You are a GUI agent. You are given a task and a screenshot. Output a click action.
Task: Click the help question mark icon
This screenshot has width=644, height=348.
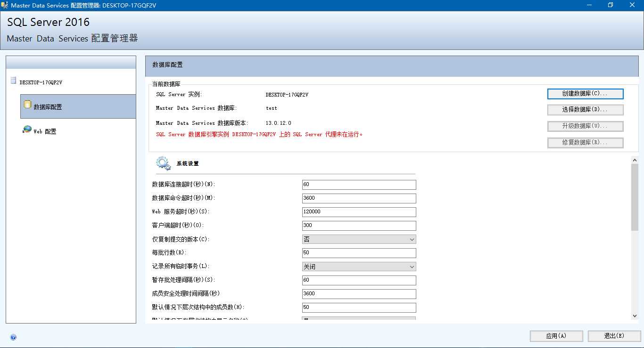(13, 337)
